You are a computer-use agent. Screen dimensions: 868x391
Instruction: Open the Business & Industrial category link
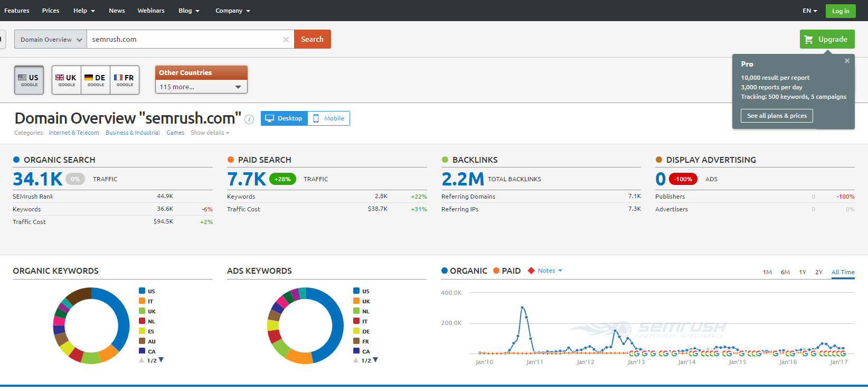click(x=133, y=133)
